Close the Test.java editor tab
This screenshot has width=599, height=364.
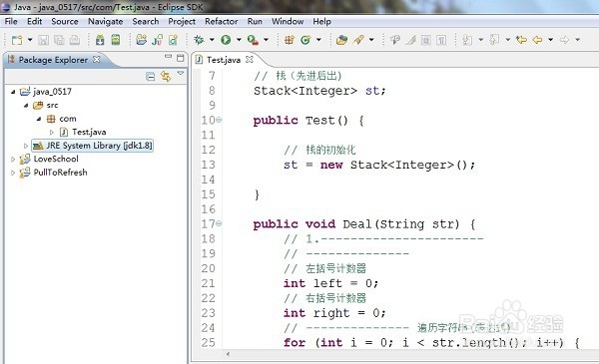[249, 60]
